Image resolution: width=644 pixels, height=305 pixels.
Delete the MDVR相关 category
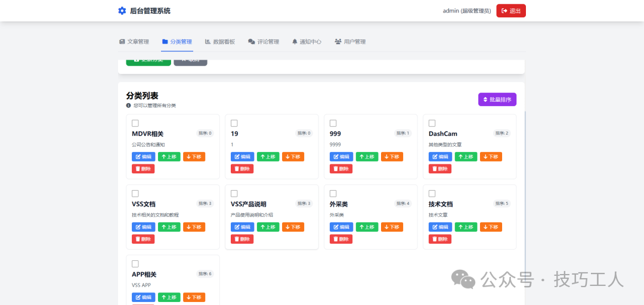click(x=143, y=169)
